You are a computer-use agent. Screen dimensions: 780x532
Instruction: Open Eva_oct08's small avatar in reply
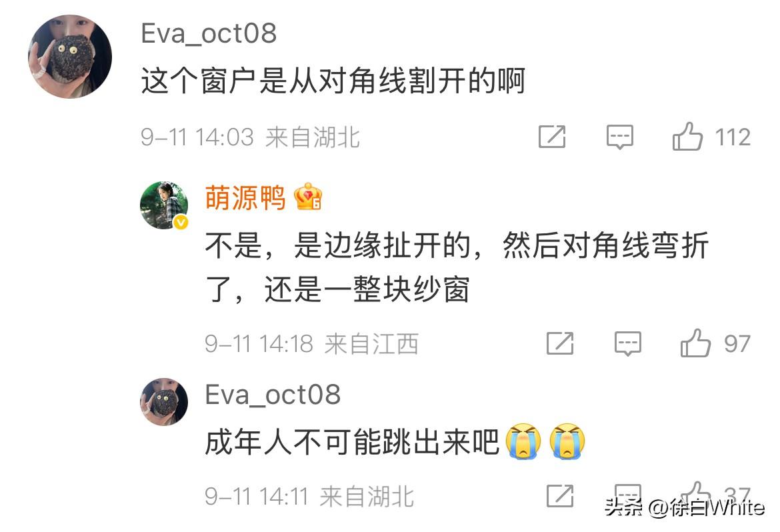(164, 401)
